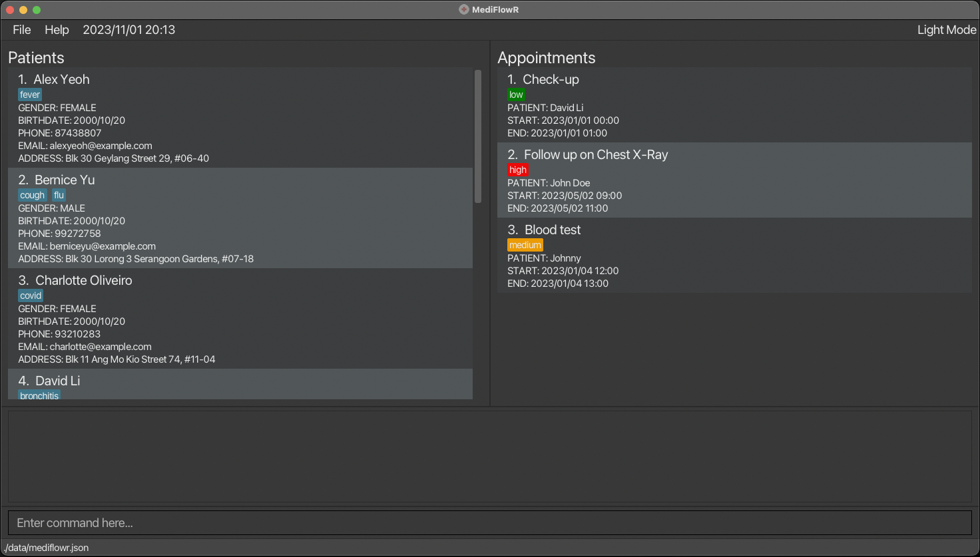
Task: Click the result display box
Action: 489,456
